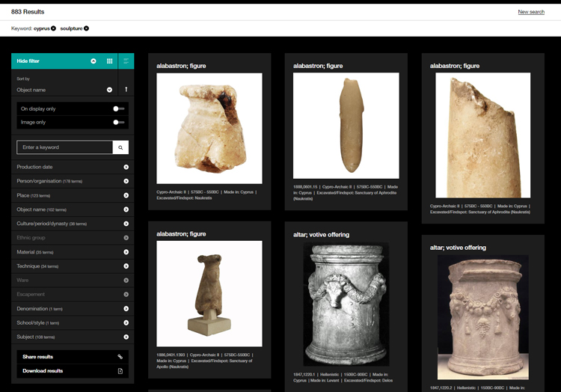Open the Technique filter section

click(x=73, y=266)
